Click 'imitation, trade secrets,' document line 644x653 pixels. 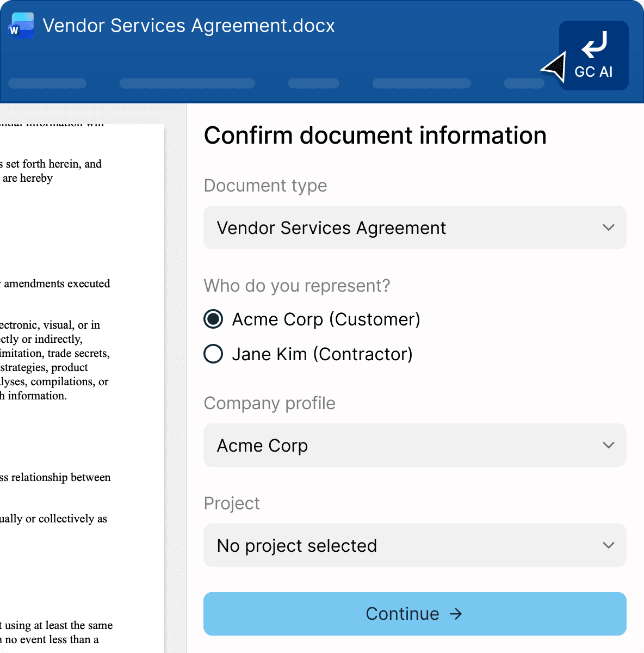pyautogui.click(x=55, y=353)
